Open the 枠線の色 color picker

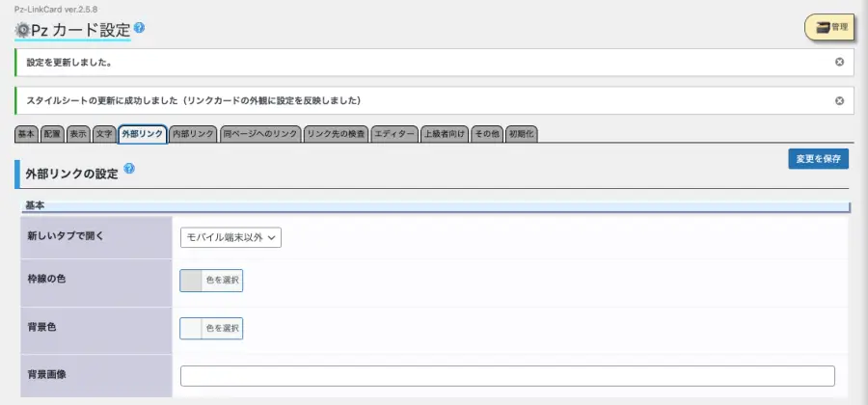(x=211, y=281)
